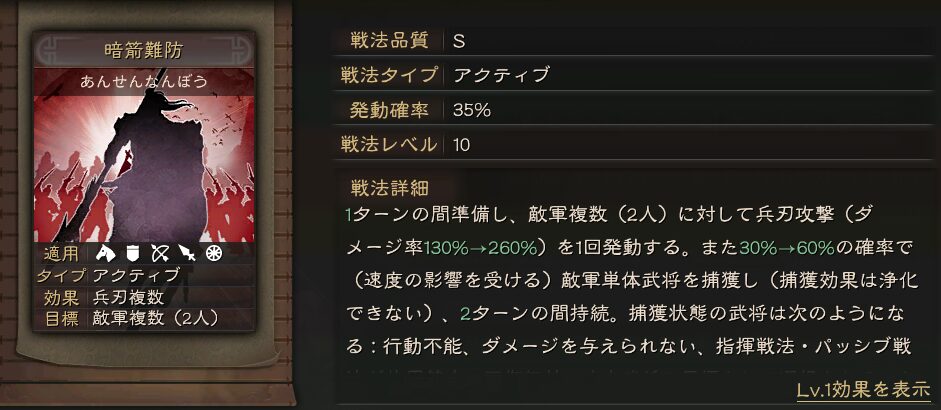Click the Lv.1効果を表示 link
Image resolution: width=941 pixels, height=410 pixels.
pos(863,390)
